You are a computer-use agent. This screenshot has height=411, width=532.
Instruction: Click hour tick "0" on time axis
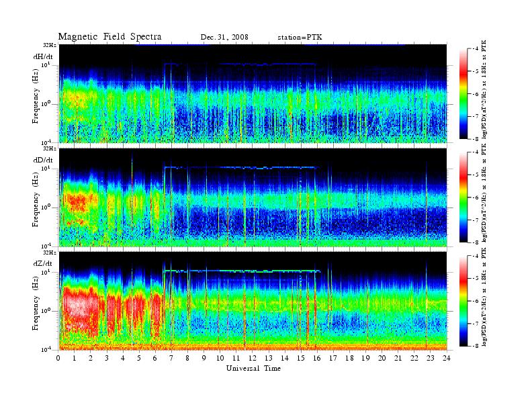coord(58,359)
